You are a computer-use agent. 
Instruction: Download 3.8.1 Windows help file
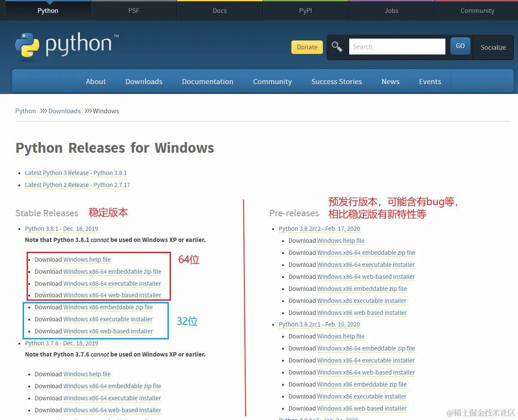[87, 260]
